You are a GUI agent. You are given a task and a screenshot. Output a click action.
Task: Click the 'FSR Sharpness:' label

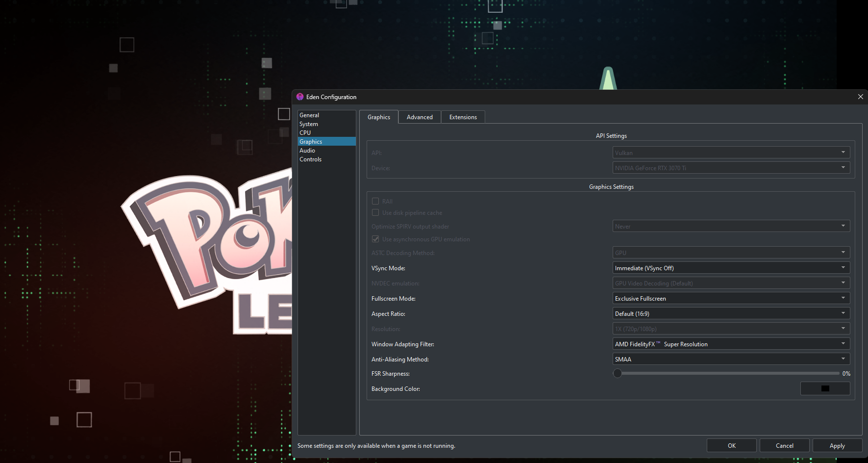pyautogui.click(x=391, y=374)
